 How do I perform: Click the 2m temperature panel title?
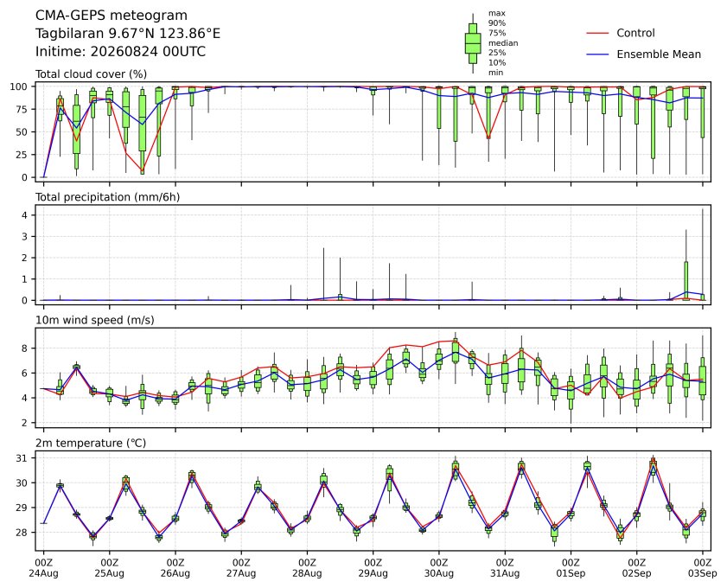91,443
